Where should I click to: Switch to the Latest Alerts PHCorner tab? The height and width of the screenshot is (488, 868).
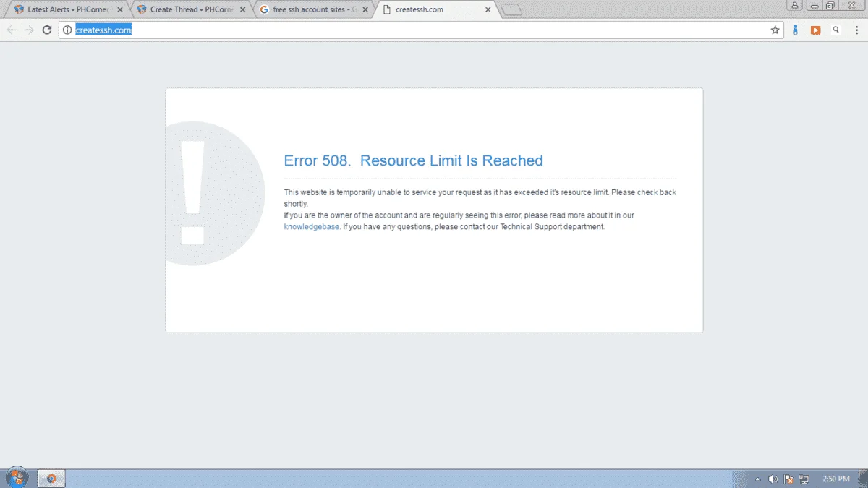(x=69, y=9)
